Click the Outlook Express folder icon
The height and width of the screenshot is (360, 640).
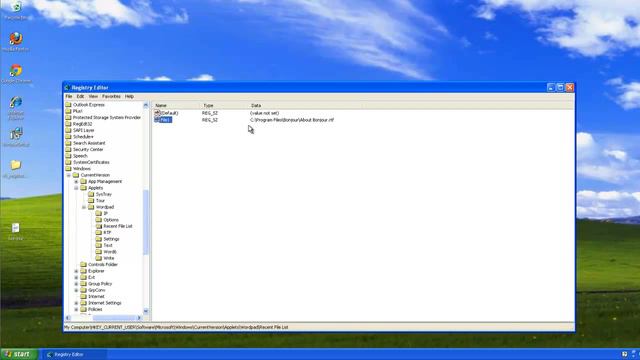point(68,105)
